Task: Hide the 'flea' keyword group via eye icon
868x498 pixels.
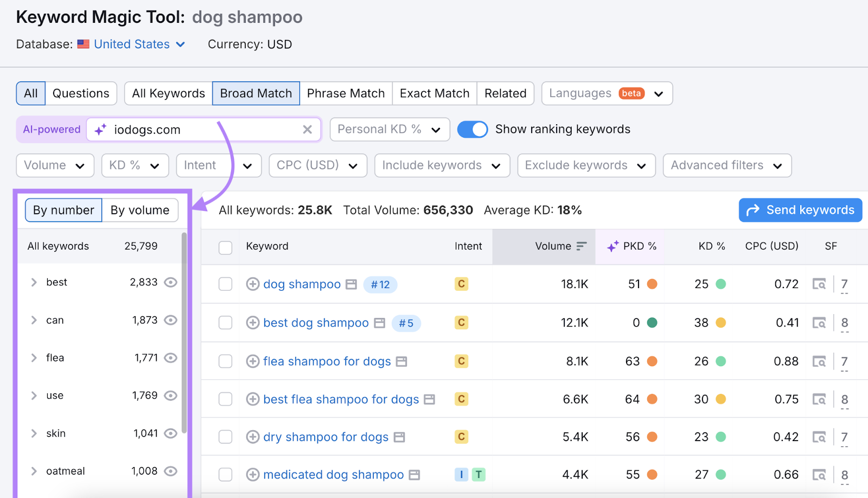Action: click(171, 358)
